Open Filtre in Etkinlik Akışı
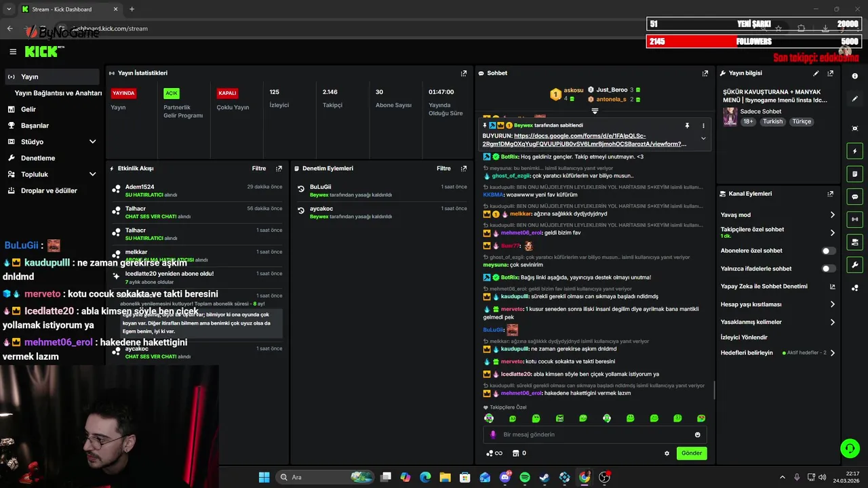Screen dimensions: 868x488 [259, 168]
